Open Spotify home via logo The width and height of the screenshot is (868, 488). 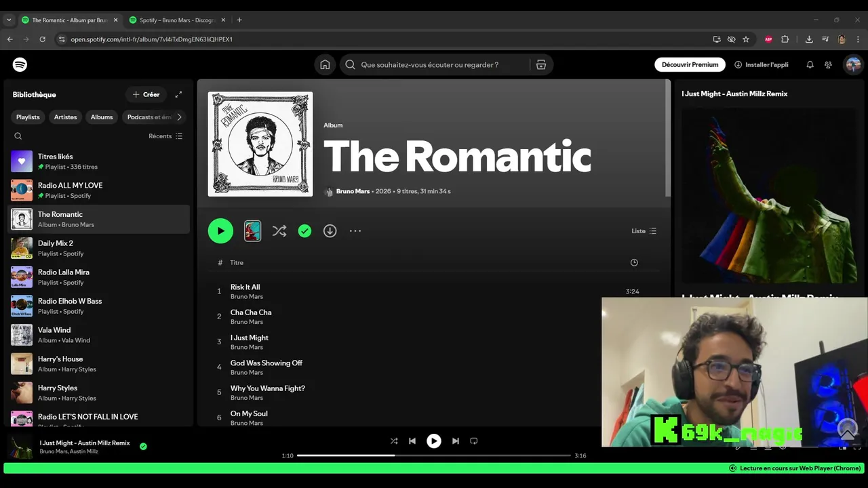[x=20, y=64]
